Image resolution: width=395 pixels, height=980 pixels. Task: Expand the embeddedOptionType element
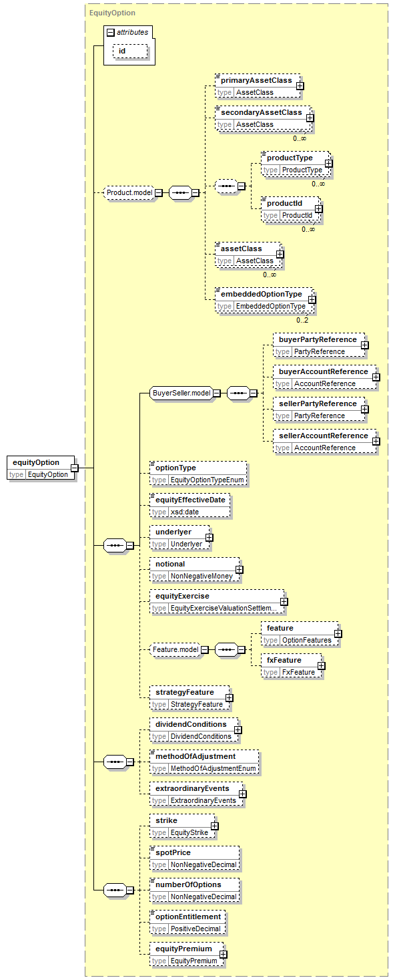(x=312, y=299)
